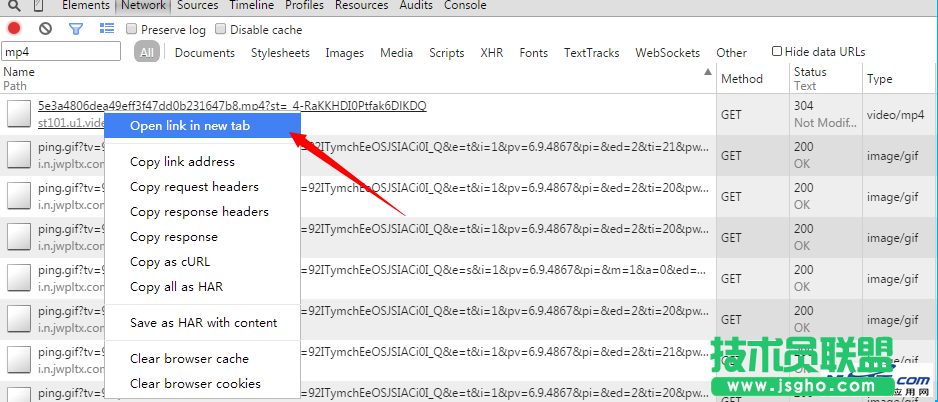Choose Save as HAR with content
This screenshot has height=402, width=938.
click(x=202, y=323)
